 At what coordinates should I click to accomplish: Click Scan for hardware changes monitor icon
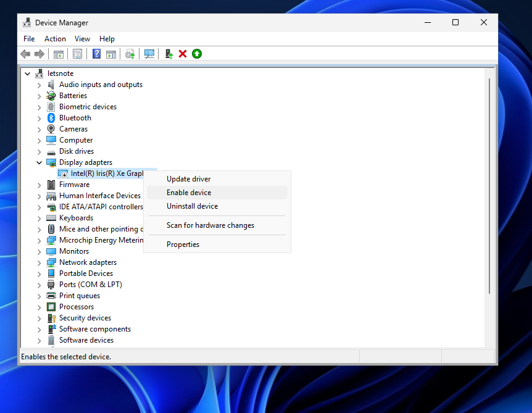[x=149, y=54]
